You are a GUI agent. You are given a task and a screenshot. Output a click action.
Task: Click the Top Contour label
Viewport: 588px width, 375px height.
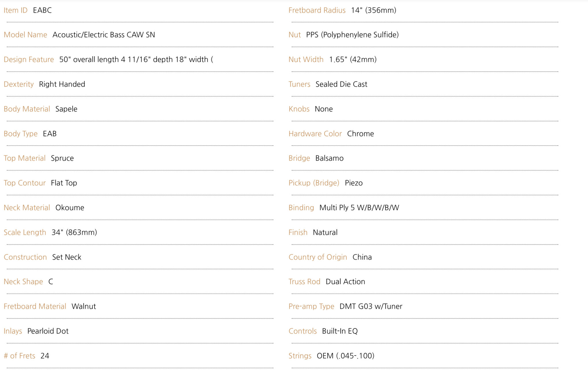click(x=25, y=183)
